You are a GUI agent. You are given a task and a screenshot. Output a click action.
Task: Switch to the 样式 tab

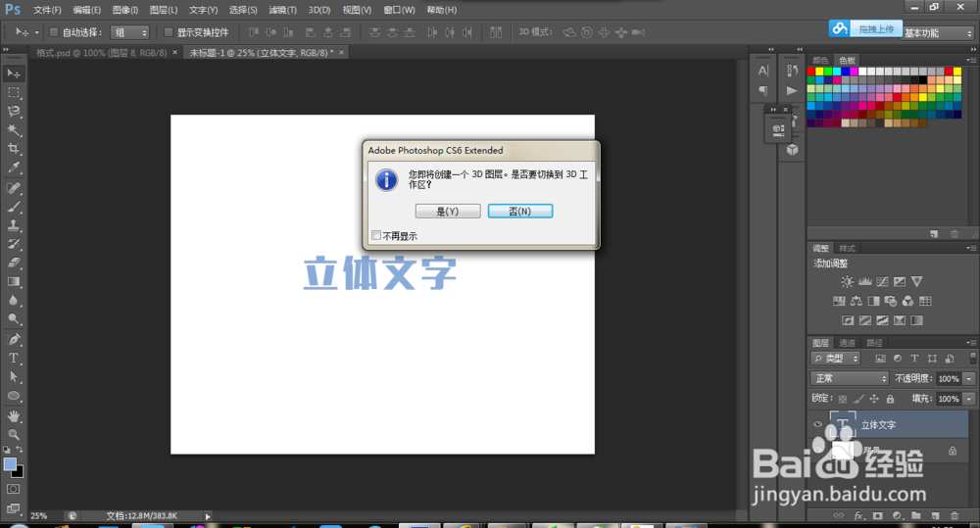tap(847, 249)
